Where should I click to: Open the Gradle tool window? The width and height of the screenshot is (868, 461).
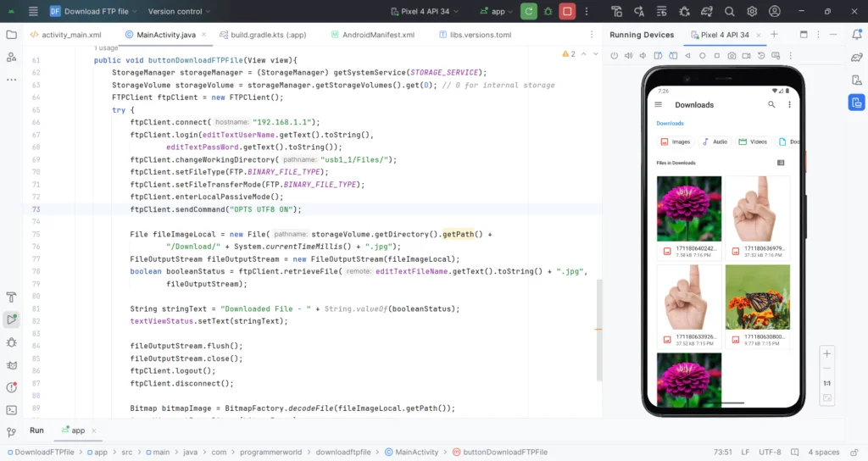click(856, 57)
